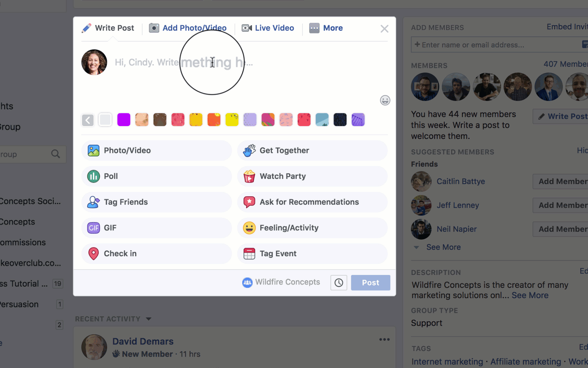Viewport: 588px width, 368px height.
Task: Open David Demars profile link
Action: click(x=143, y=341)
